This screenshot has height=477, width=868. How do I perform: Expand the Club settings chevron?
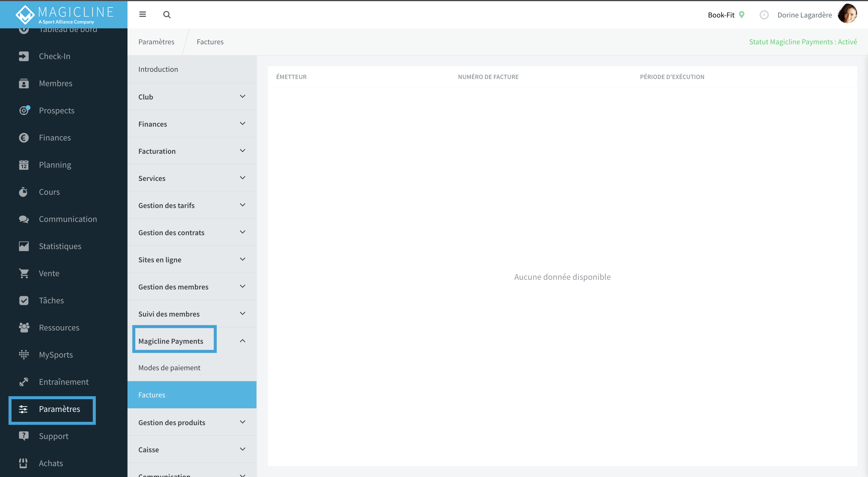click(x=242, y=96)
